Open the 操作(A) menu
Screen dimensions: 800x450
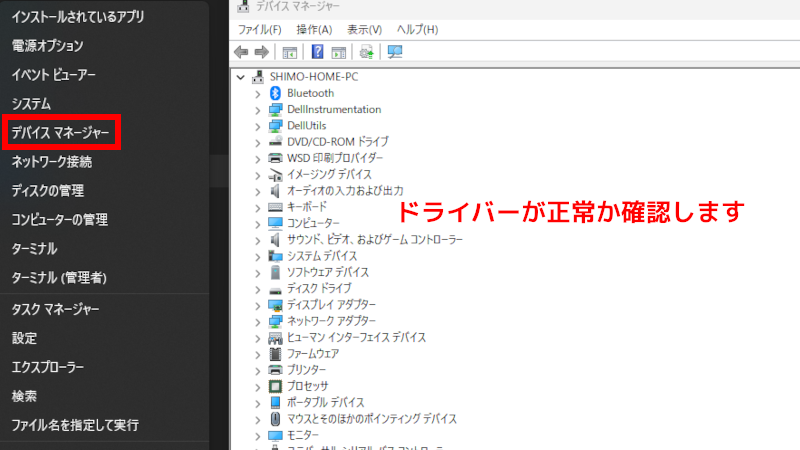coord(313,30)
